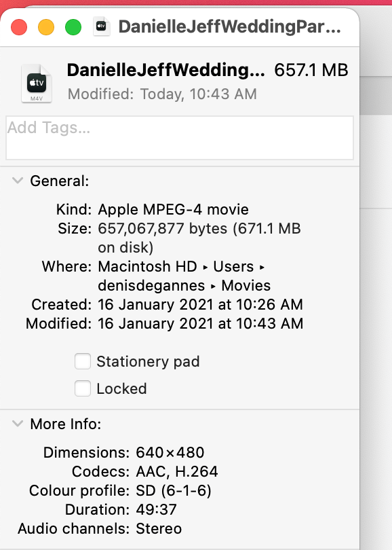Open the Movies folder from the path
Image resolution: width=392 pixels, height=550 pixels.
pos(245,285)
